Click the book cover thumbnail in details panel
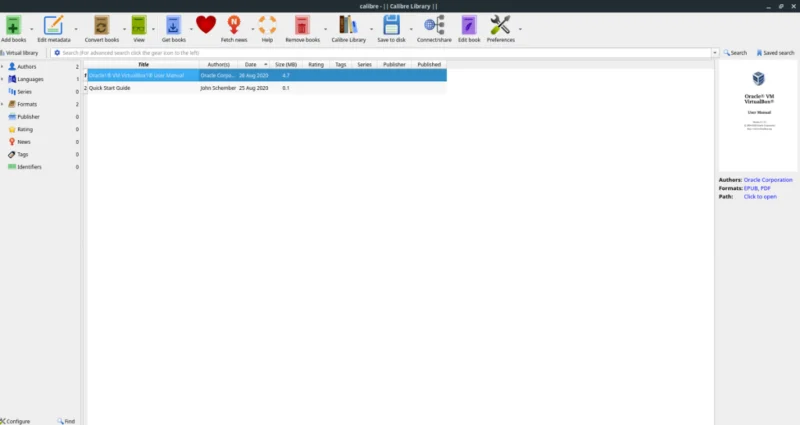This screenshot has width=800, height=425. point(758,116)
